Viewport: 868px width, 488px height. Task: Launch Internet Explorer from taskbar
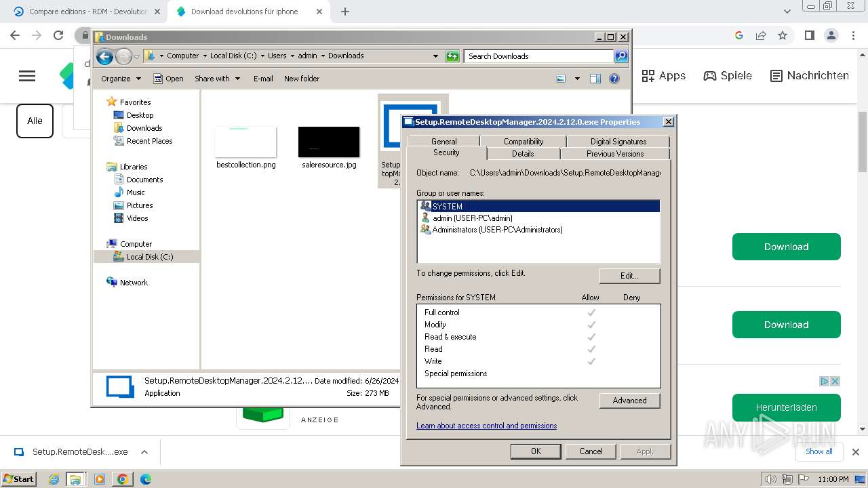click(54, 479)
